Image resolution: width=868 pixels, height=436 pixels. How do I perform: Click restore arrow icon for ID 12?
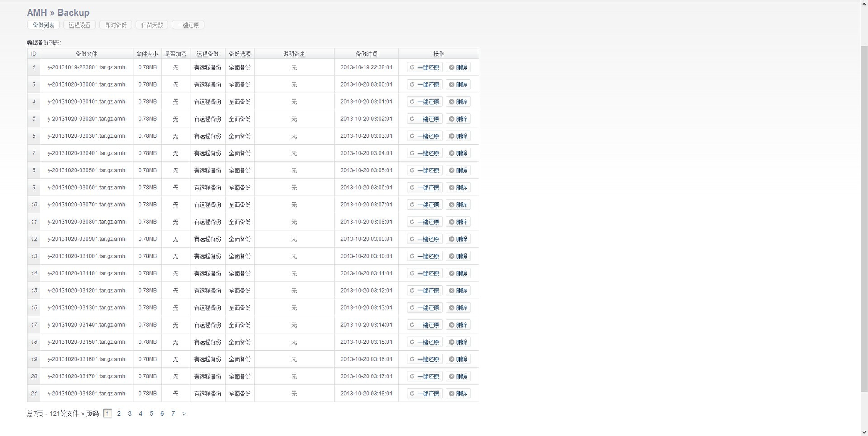coord(412,239)
